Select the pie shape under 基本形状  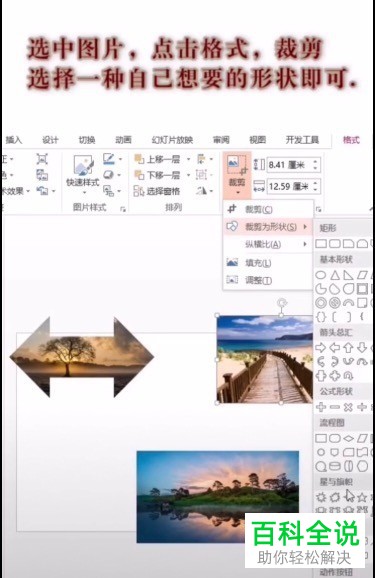pos(321,289)
